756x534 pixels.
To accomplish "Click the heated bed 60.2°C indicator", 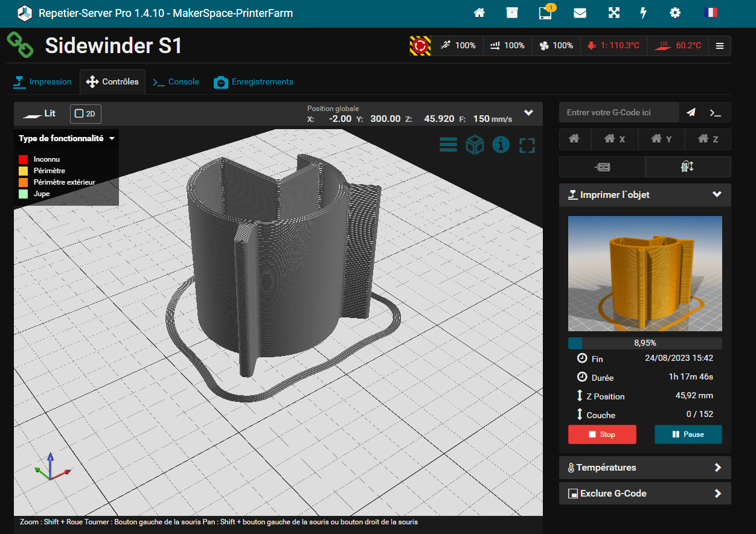I will pos(678,45).
